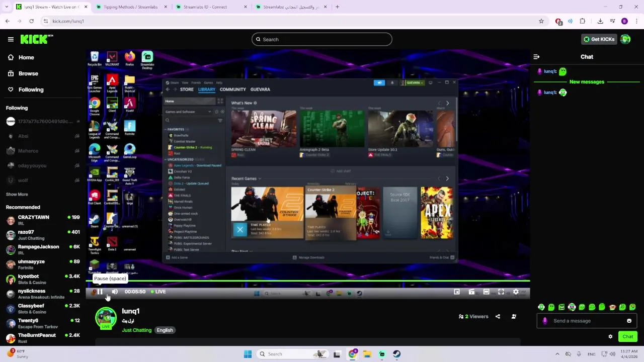Open the Kick profile avatar menu
This screenshot has width=644, height=362.
[625, 39]
